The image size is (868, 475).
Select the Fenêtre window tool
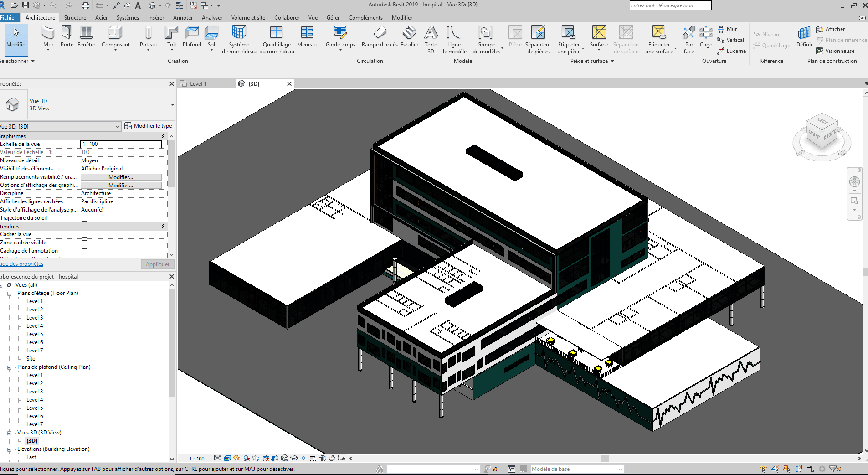(86, 36)
